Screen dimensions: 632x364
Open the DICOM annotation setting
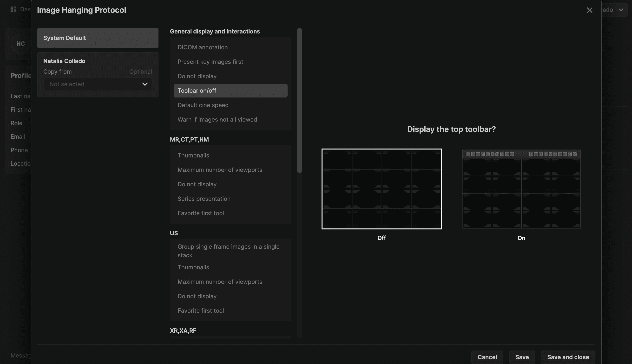click(x=203, y=47)
